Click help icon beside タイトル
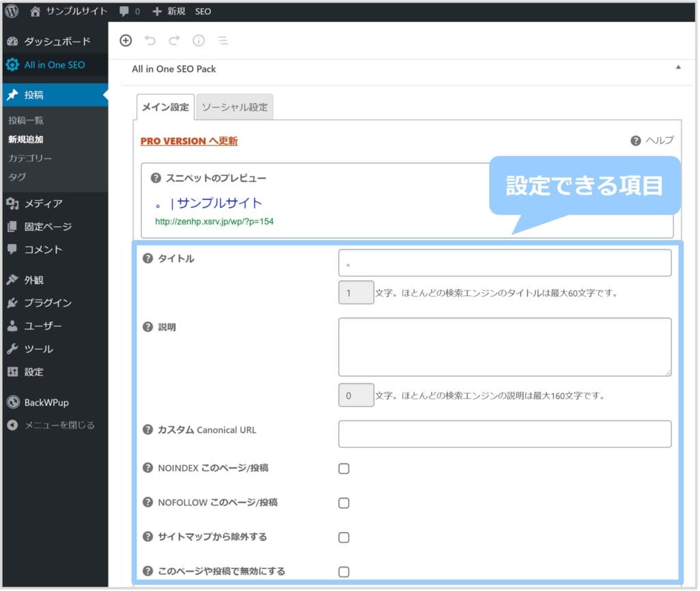This screenshot has width=700, height=591. tap(148, 259)
